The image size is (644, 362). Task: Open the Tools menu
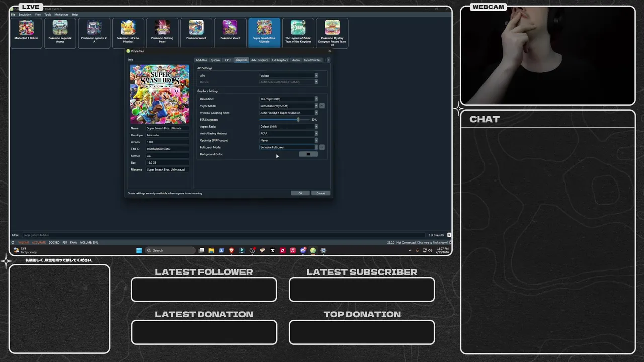(48, 15)
